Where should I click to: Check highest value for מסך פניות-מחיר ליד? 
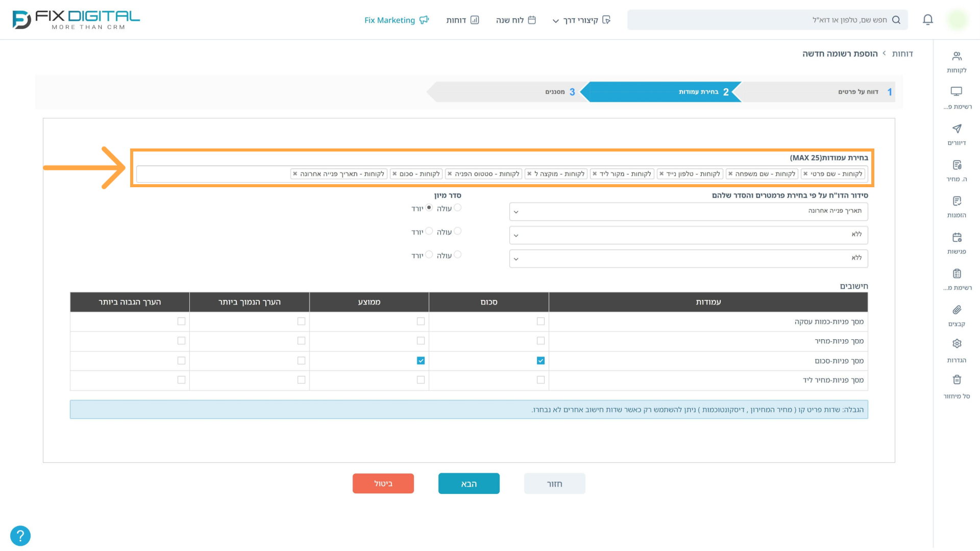coord(181,380)
